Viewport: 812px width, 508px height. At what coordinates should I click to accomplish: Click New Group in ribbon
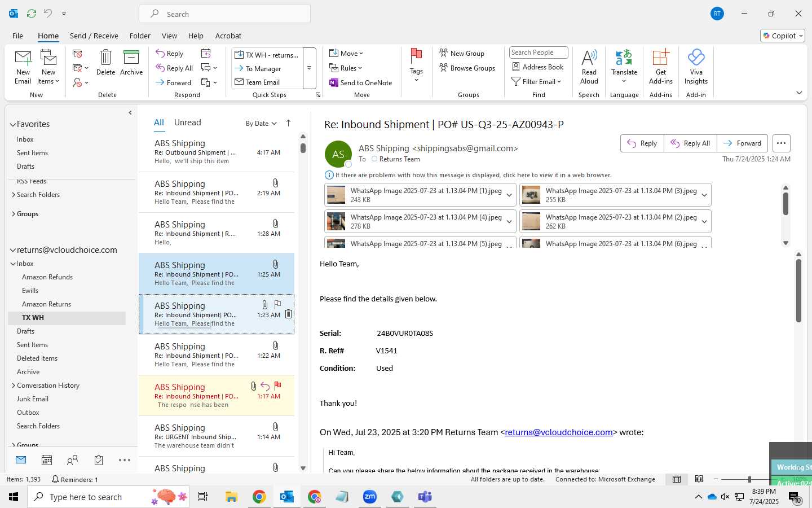pos(462,53)
